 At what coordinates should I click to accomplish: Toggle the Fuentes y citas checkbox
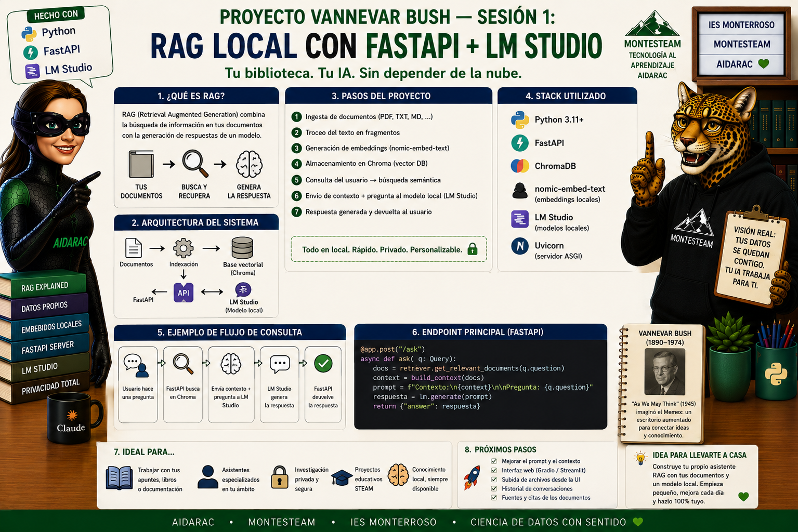click(x=494, y=497)
